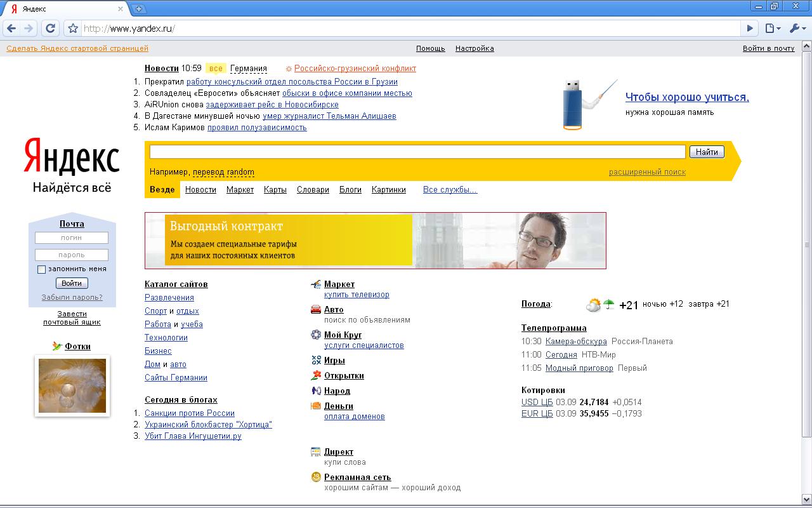The height and width of the screenshot is (508, 812).
Task: Click the page vertical scrollbar
Action: coord(807,244)
